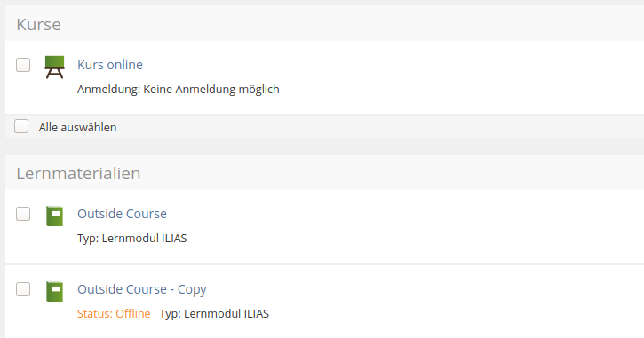Click the green book icon beside Outside Course
644x338 pixels.
54,216
